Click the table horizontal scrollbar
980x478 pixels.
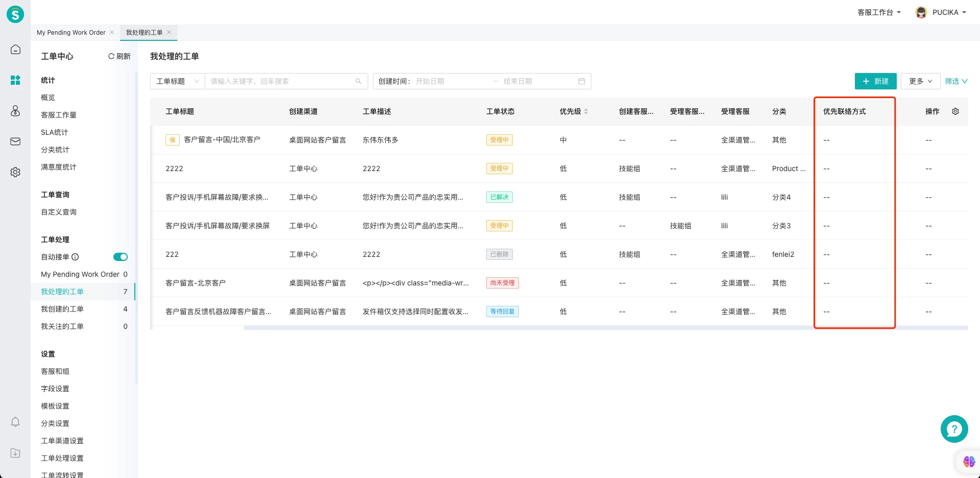[606, 328]
